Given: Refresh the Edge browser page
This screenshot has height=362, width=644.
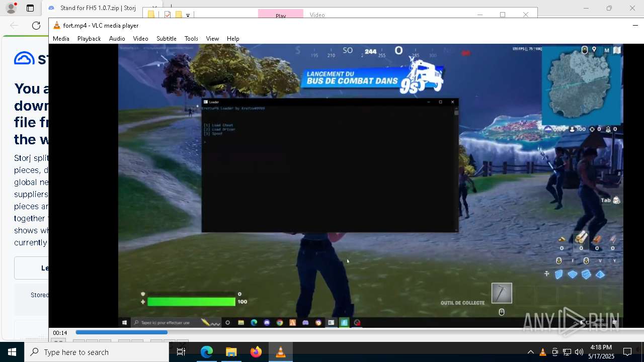Looking at the screenshot, I should pyautogui.click(x=36, y=26).
